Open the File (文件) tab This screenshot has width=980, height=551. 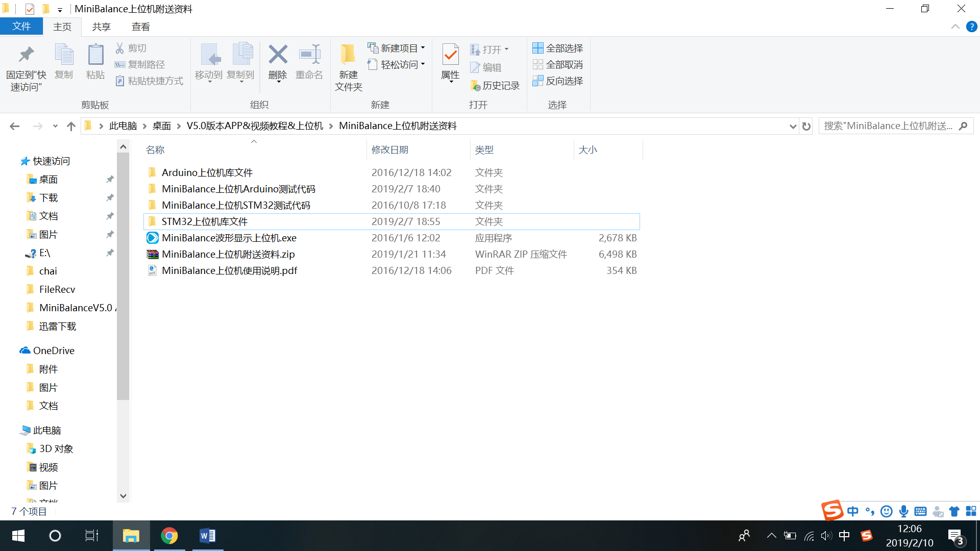[x=21, y=27]
